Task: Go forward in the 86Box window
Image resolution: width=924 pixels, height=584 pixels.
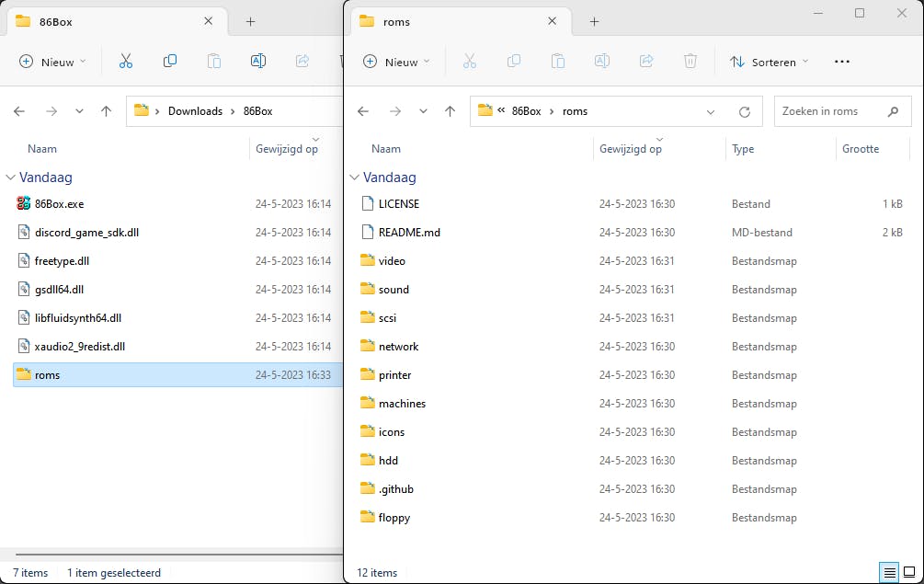Action: coord(51,111)
